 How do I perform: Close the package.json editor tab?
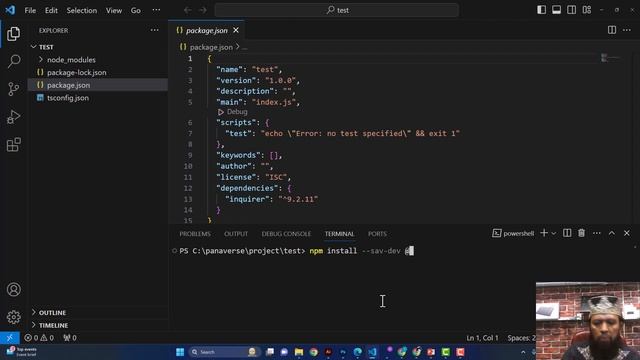(236, 30)
